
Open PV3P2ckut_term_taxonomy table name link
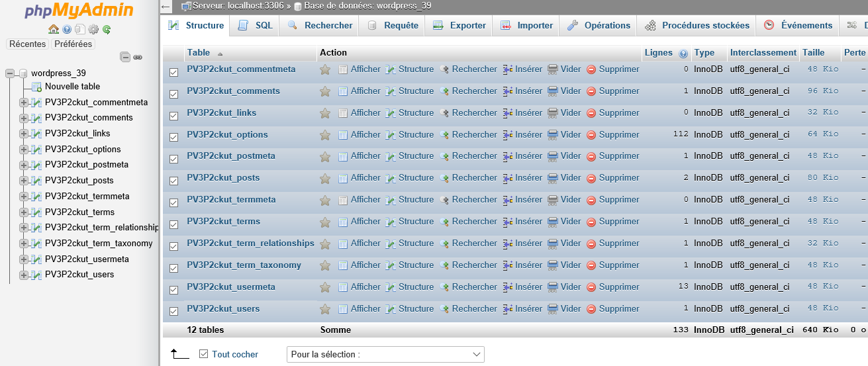tap(244, 265)
